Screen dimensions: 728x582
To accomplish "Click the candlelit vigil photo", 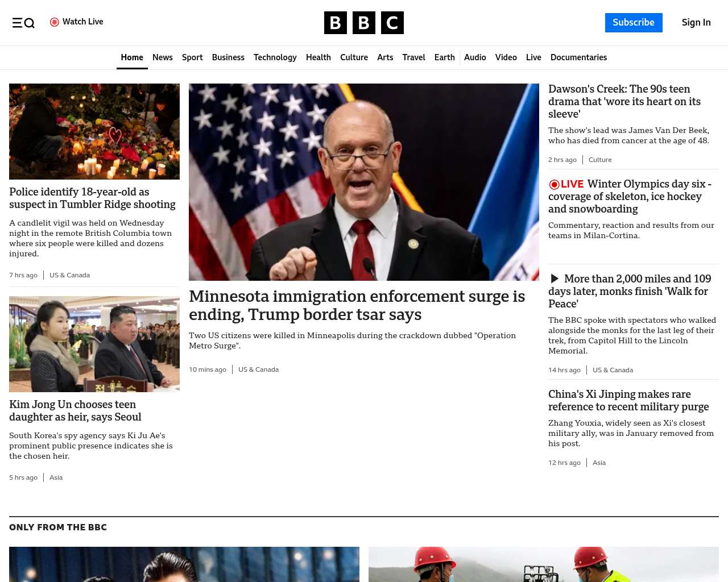I will coord(94,131).
